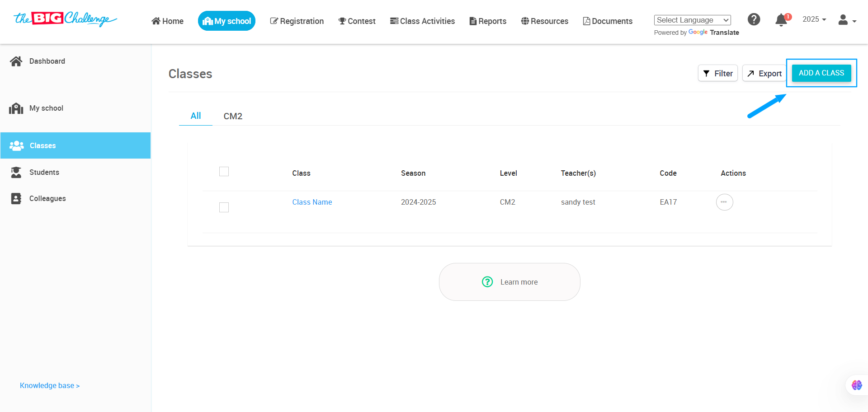Viewport: 868px width, 412px height.
Task: Click the AI assistant brain icon
Action: pyautogui.click(x=857, y=385)
